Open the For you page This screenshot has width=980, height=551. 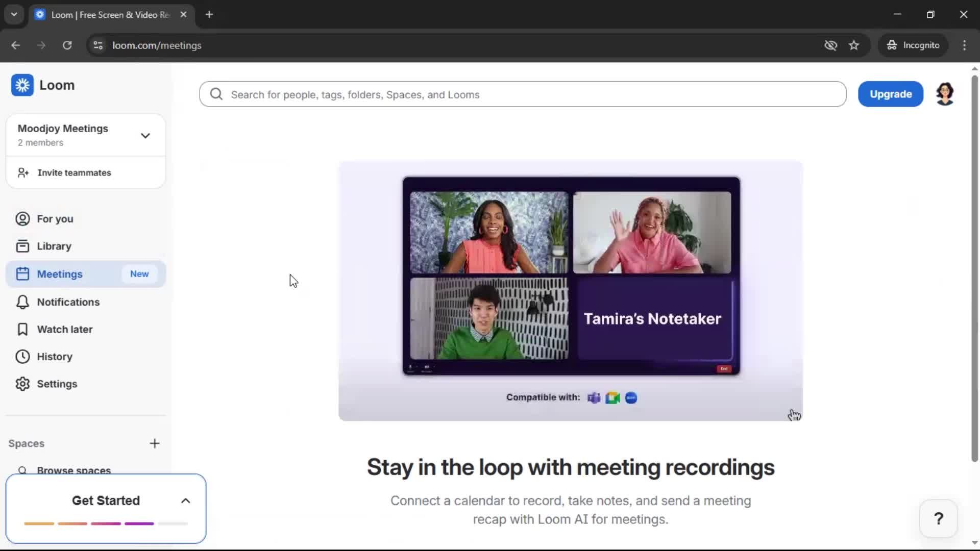55,219
